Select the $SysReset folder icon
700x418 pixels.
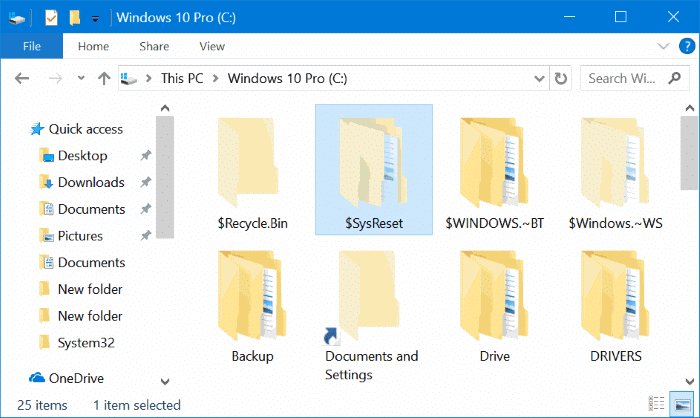(x=373, y=163)
